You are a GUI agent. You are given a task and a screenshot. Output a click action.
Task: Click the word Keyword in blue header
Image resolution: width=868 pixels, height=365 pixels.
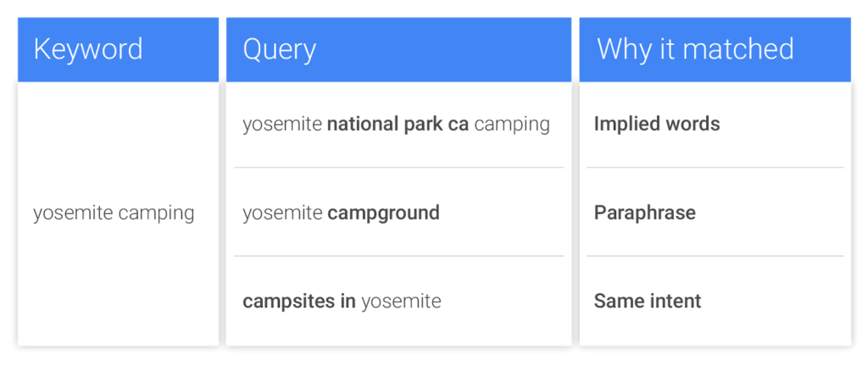pyautogui.click(x=88, y=49)
